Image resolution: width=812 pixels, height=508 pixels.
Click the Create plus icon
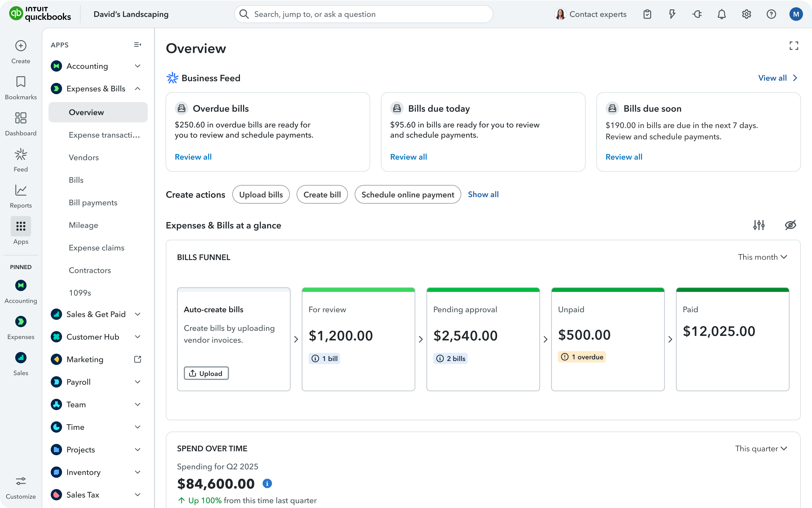pyautogui.click(x=21, y=46)
